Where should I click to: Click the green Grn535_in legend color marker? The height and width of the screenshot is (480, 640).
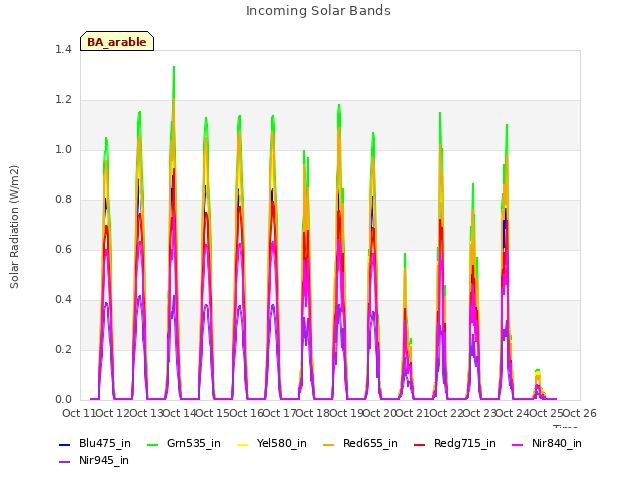pyautogui.click(x=152, y=444)
